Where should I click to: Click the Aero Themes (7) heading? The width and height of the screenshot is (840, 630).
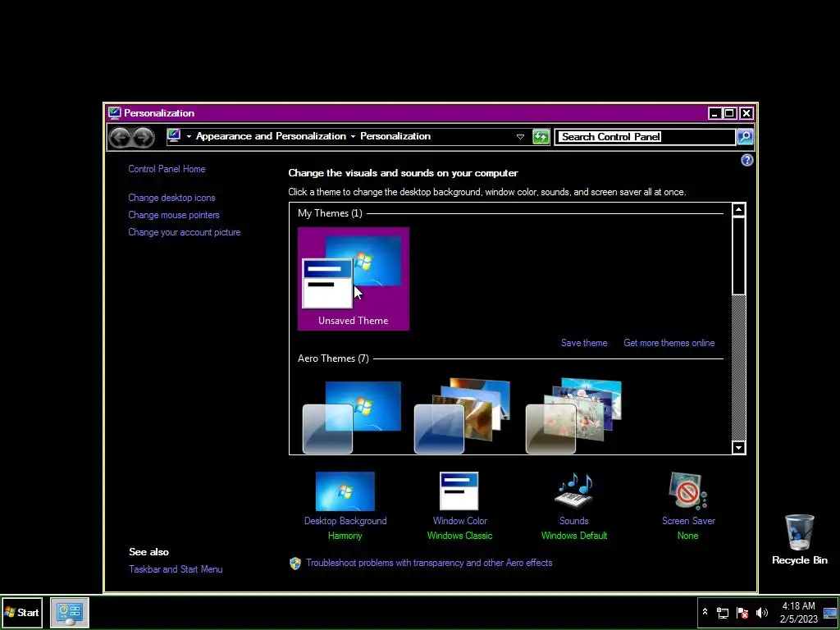pyautogui.click(x=333, y=358)
